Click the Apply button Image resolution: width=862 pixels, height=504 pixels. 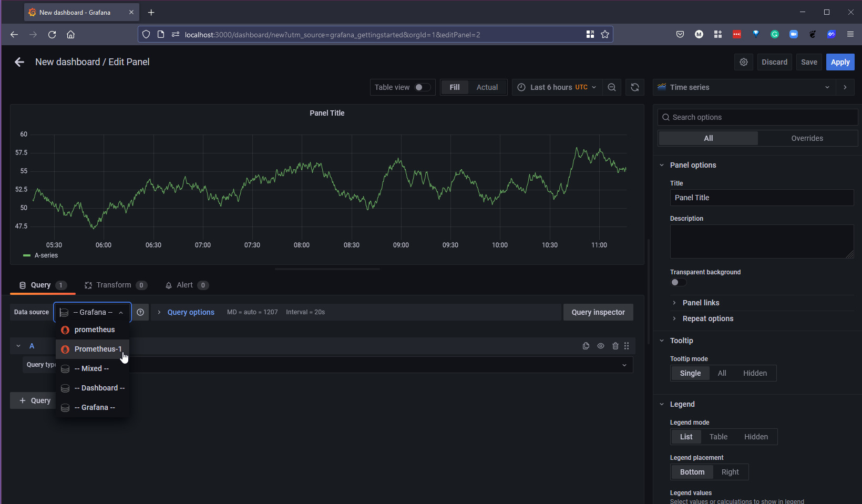tap(840, 62)
